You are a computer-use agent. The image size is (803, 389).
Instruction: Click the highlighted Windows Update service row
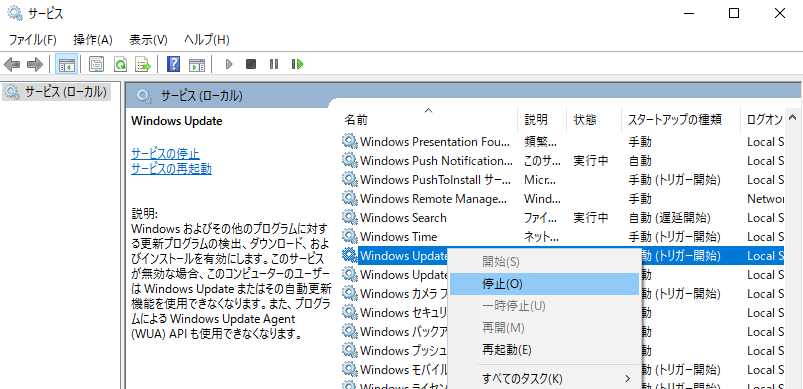pyautogui.click(x=562, y=255)
